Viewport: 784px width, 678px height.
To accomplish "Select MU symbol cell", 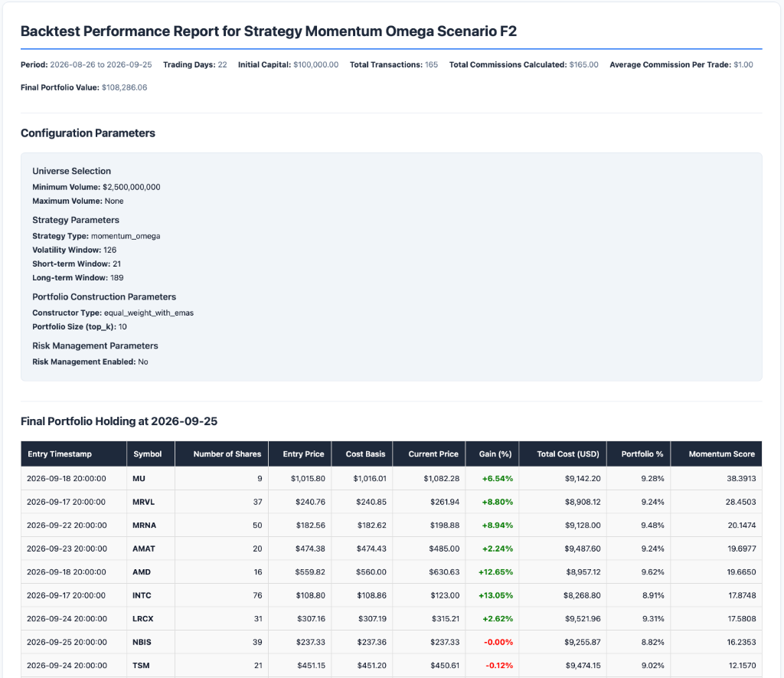I will click(x=151, y=478).
